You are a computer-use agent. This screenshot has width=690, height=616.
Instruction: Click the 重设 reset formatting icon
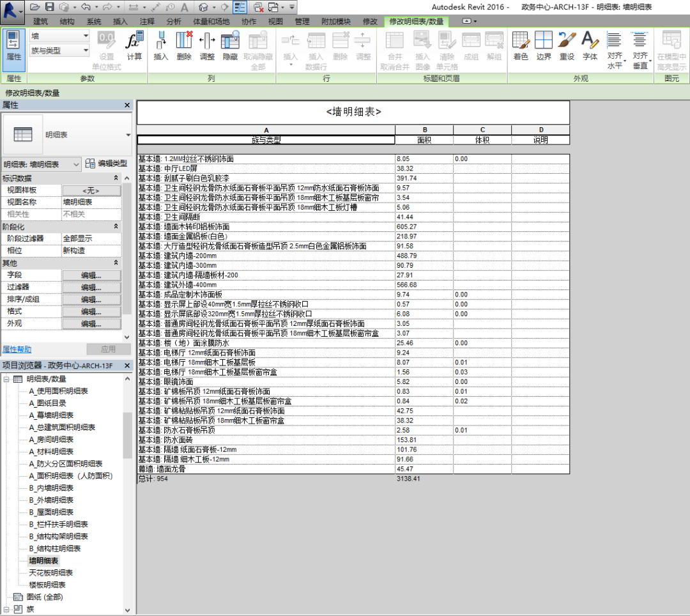567,46
